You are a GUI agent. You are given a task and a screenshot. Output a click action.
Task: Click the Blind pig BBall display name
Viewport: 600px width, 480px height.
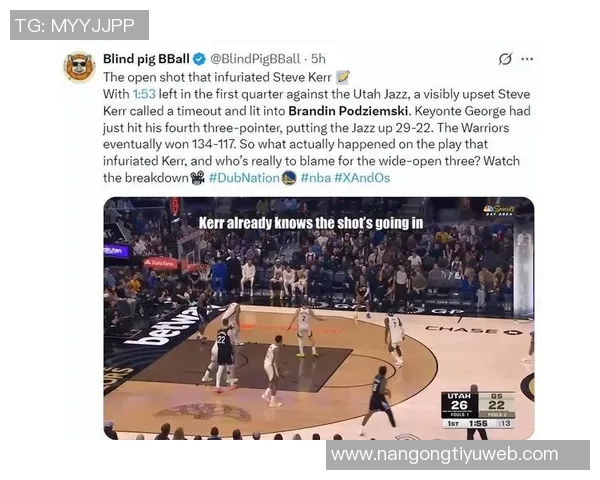point(146,59)
